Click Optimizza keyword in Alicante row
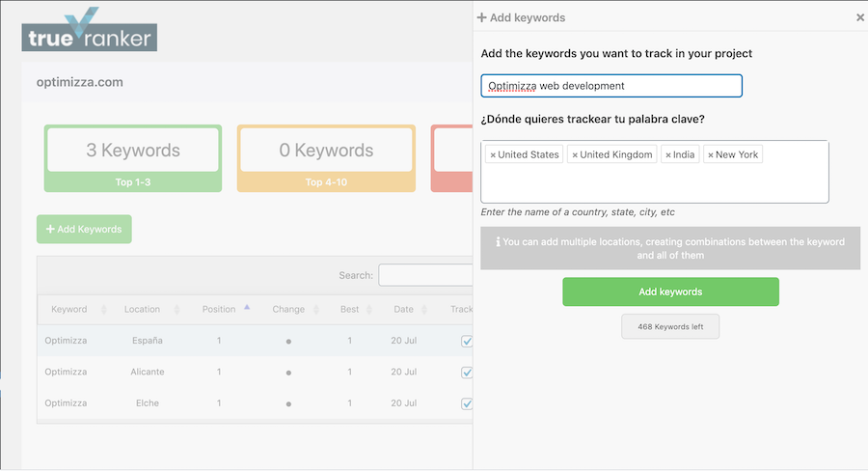Screen dimensions: 868x471 (66, 372)
